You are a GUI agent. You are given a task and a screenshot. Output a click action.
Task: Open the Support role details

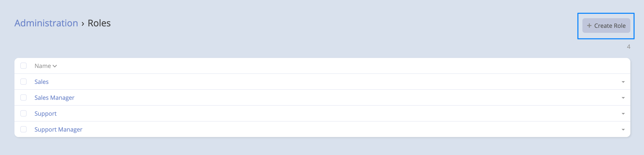45,113
